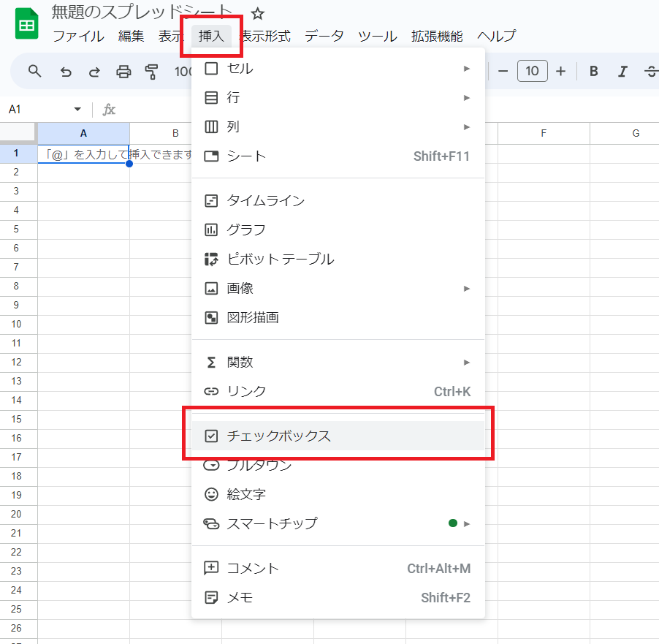
Task: Click the print icon
Action: 123,71
